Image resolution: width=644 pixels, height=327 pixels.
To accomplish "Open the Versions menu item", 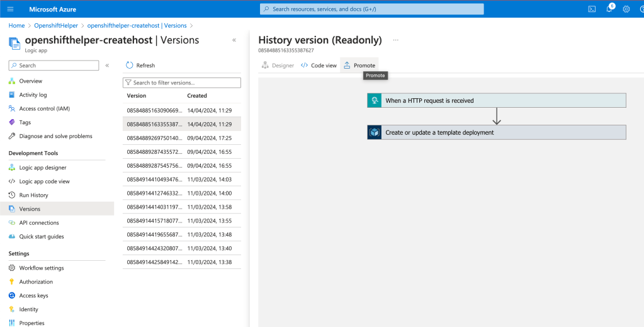I will click(x=57, y=209).
